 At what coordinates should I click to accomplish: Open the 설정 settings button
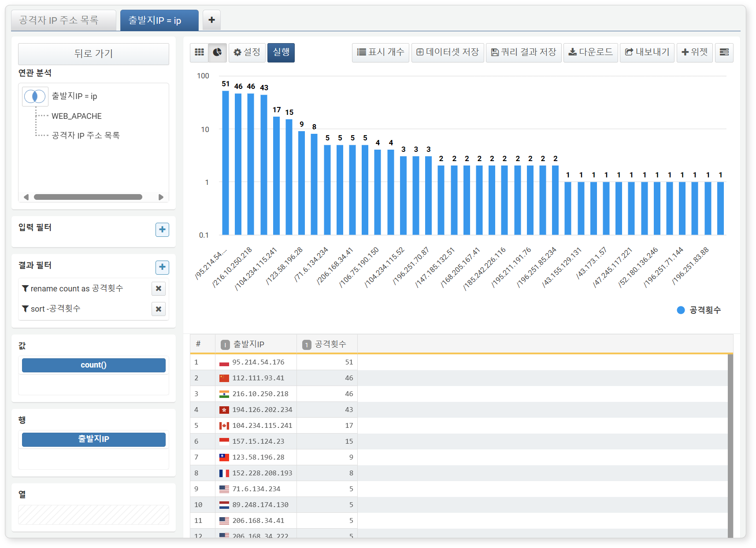pos(247,52)
